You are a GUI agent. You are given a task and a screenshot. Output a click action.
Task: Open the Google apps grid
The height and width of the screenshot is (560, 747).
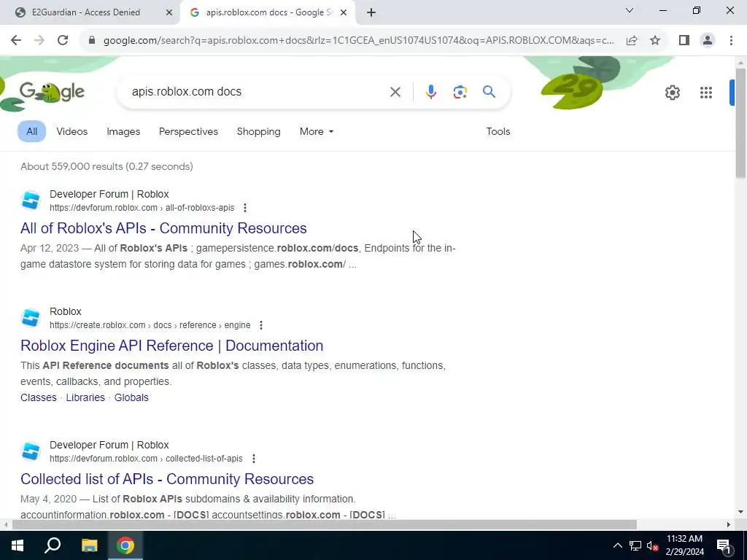coord(706,93)
